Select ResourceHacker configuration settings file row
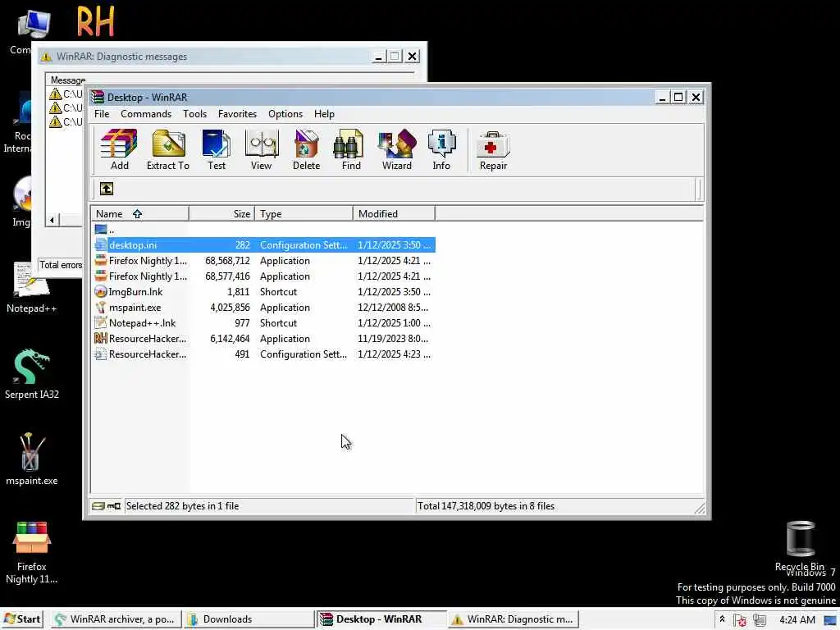 click(264, 354)
